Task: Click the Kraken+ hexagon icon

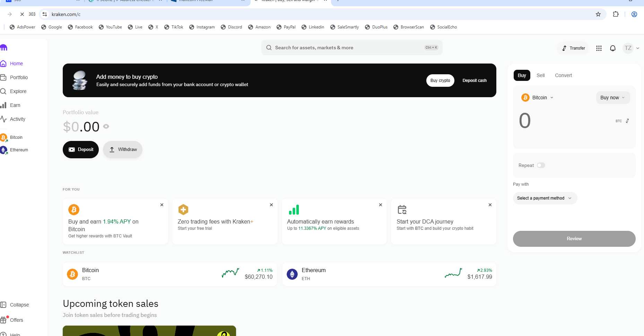Action: pos(183,210)
